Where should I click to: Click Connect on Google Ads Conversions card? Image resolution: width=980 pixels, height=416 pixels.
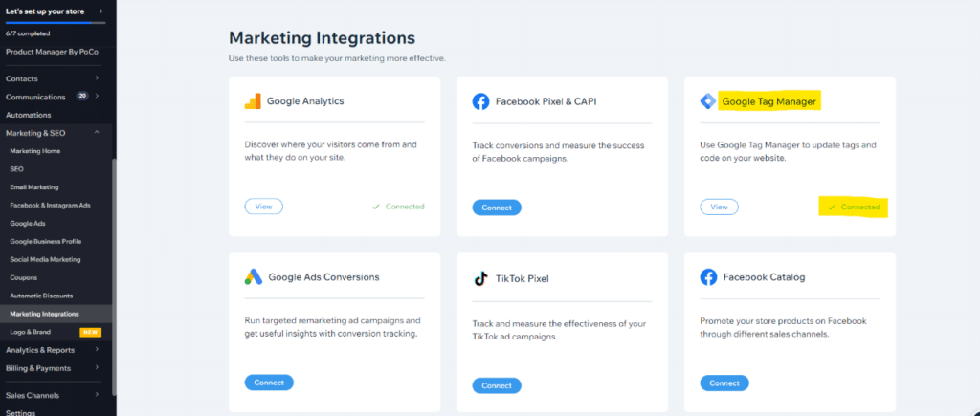coord(269,383)
